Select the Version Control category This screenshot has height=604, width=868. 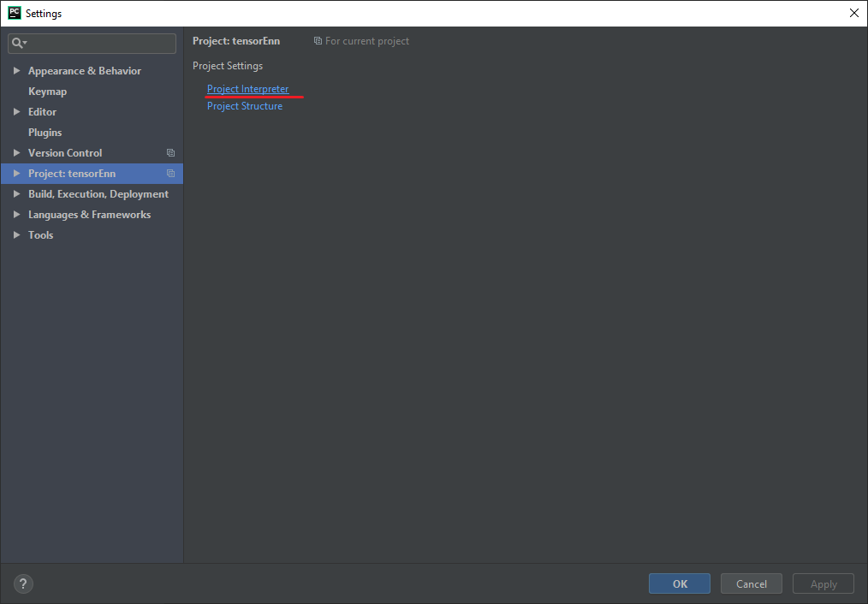point(65,152)
